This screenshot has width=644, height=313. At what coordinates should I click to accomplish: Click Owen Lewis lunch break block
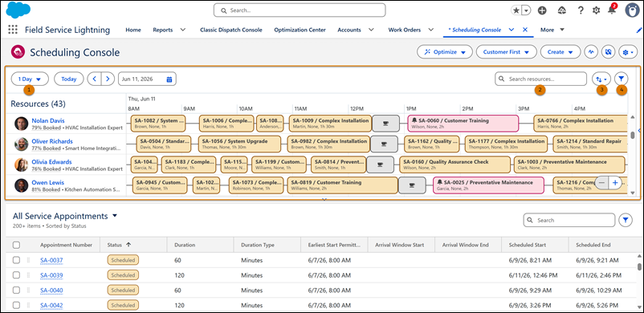tap(412, 185)
